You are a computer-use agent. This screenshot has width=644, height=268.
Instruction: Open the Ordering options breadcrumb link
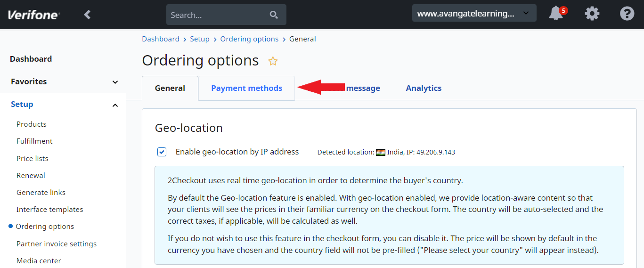click(x=249, y=39)
